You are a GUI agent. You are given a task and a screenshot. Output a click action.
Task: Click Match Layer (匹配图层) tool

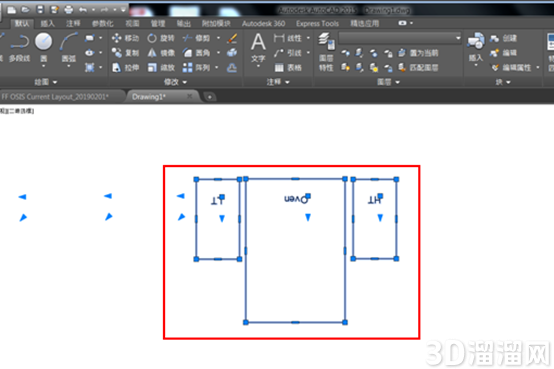coord(418,67)
